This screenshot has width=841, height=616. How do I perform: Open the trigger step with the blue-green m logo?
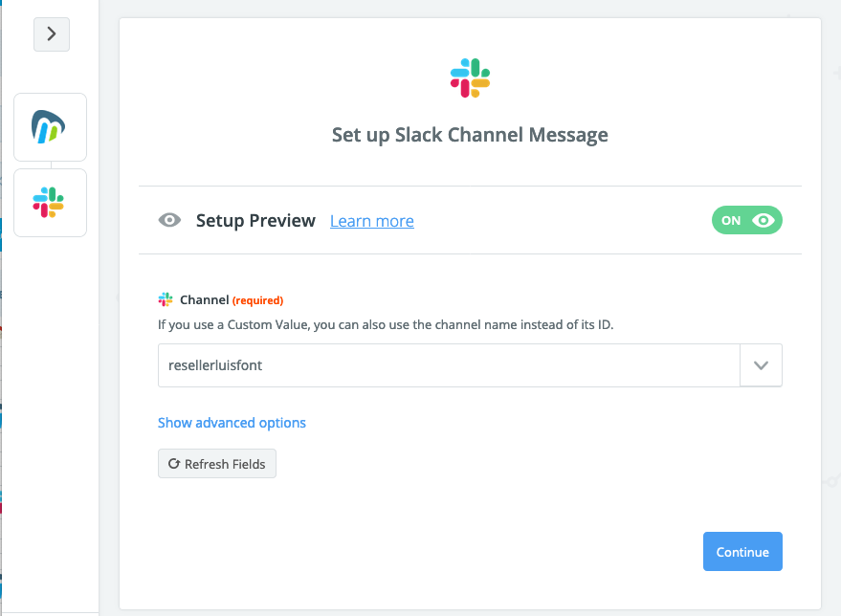click(50, 127)
